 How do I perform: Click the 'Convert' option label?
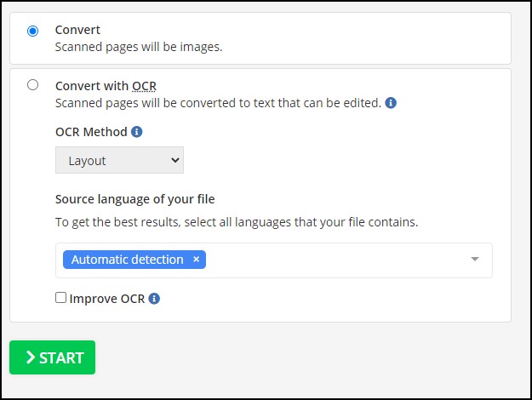click(x=77, y=30)
